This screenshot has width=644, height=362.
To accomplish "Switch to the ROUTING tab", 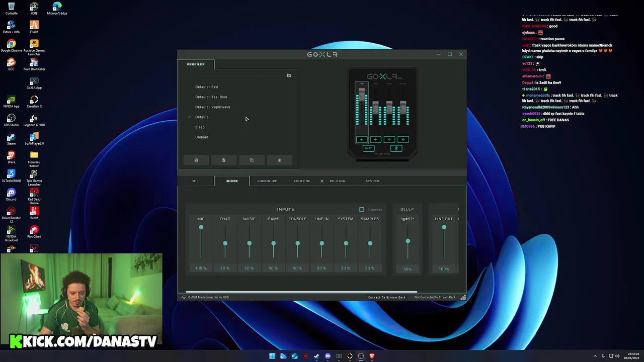I will pyautogui.click(x=338, y=181).
